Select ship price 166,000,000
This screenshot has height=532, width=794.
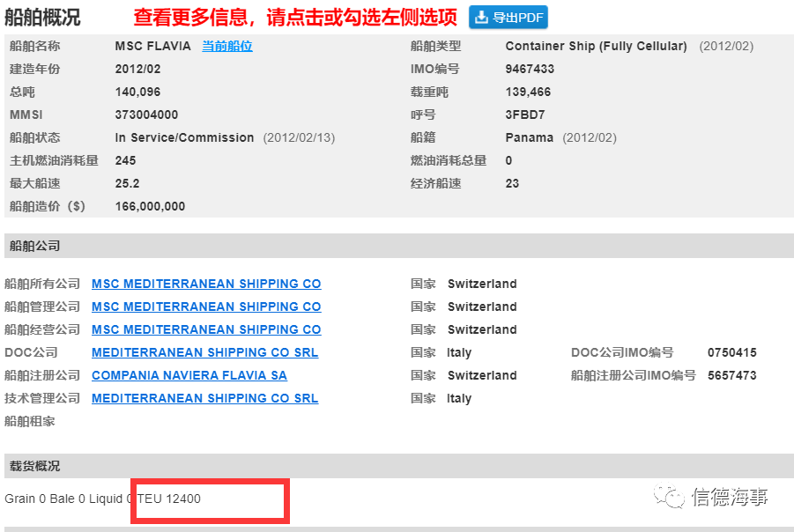[150, 206]
